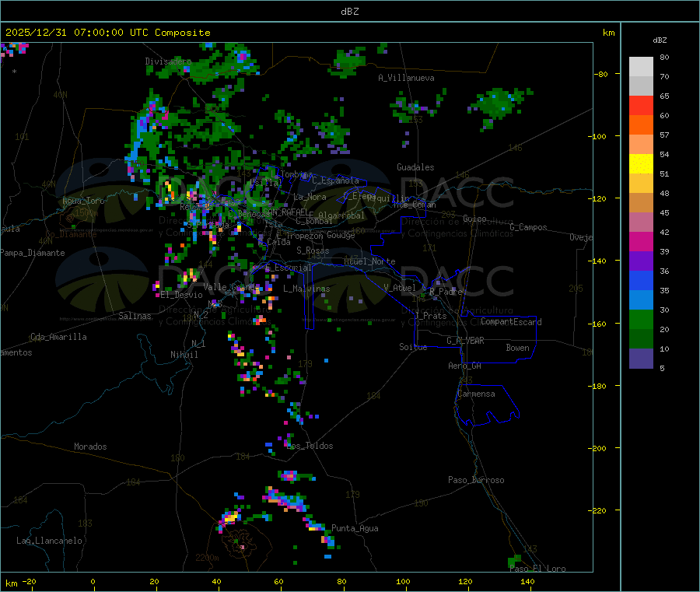Click the 100 km bottom axis label
Image resolution: width=700 pixels, height=592 pixels.
tap(403, 581)
